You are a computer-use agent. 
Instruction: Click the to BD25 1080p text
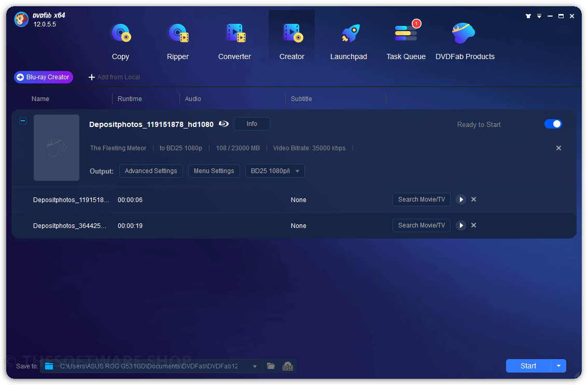181,148
